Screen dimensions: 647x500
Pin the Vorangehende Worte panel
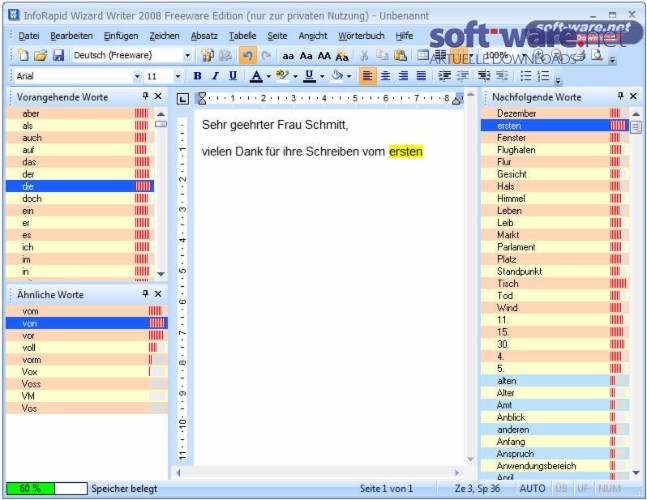145,96
